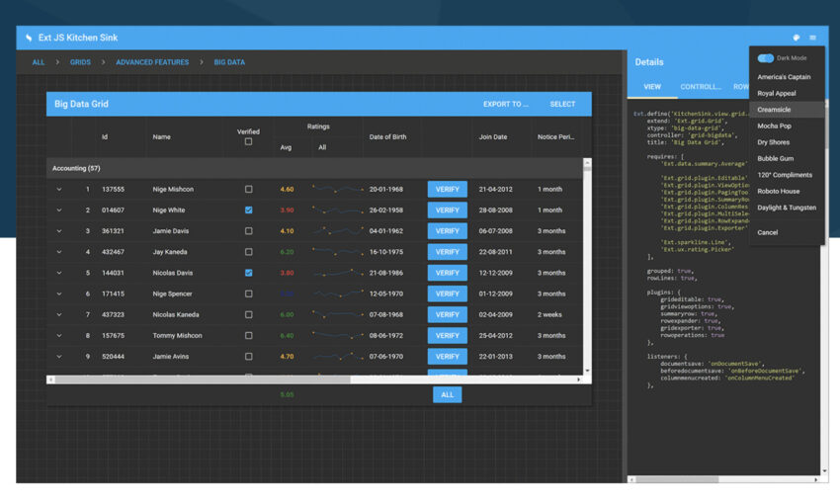The height and width of the screenshot is (504, 840).
Task: Click VERIFY button for Nicolas Davis
Action: pyautogui.click(x=448, y=273)
